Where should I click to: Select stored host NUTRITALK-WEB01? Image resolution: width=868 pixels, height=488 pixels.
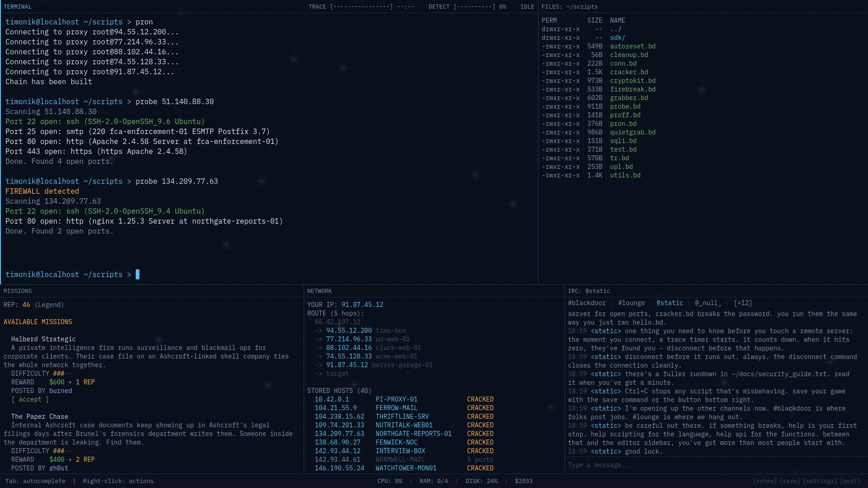point(404,425)
